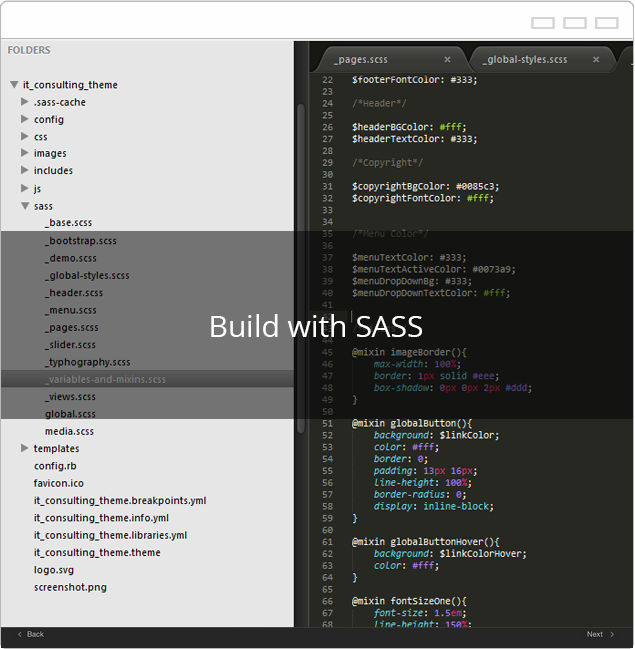The height and width of the screenshot is (649, 635).
Task: Open _global-styles.scss in the folder tree
Action: [87, 276]
